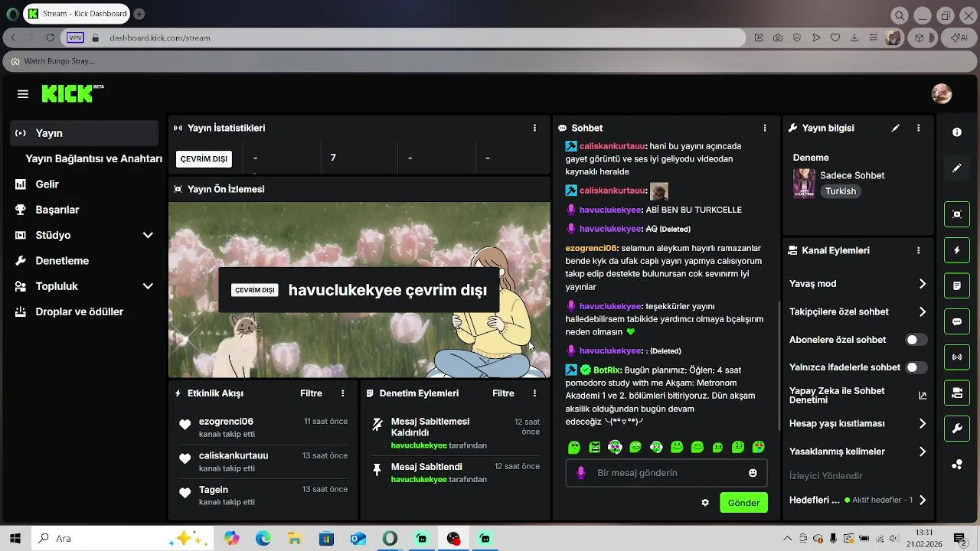Open Droplar ve ödüller in sidebar
Viewport: 980px width, 551px height.
tap(79, 312)
